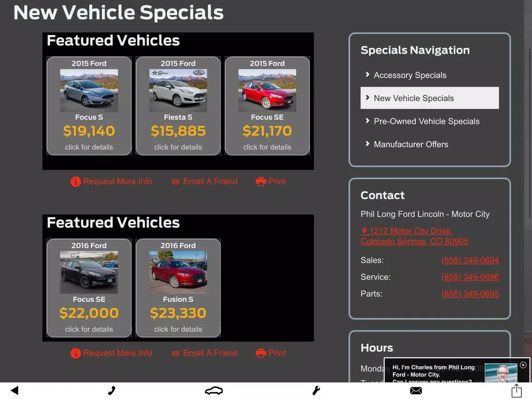The image size is (532, 399).
Task: Click first Email A Friend link
Action: point(210,182)
